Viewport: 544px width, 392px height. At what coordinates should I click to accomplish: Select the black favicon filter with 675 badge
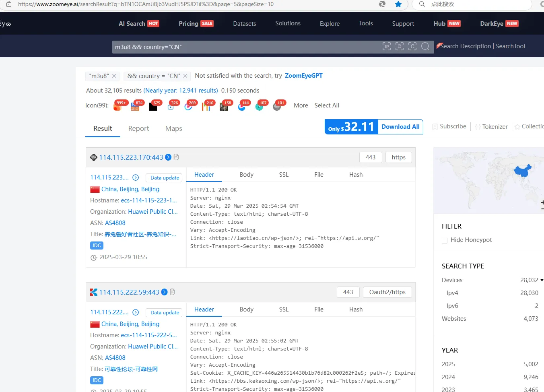153,106
